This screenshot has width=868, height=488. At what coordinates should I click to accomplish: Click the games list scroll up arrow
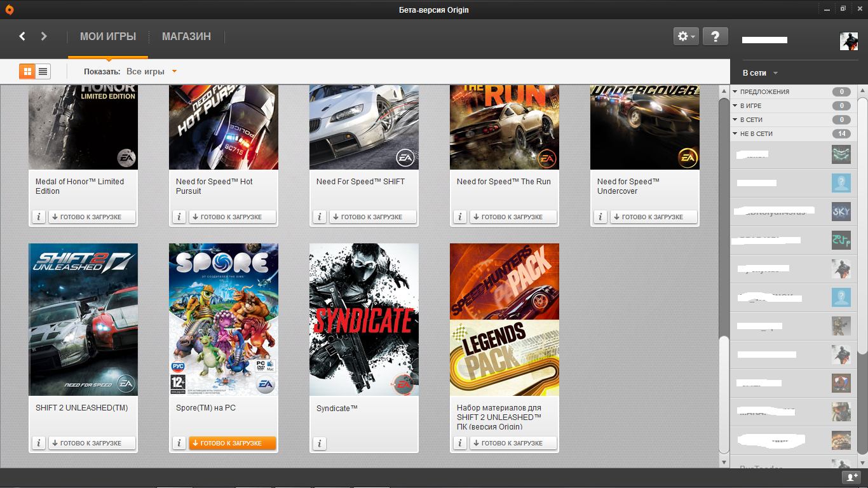click(724, 92)
